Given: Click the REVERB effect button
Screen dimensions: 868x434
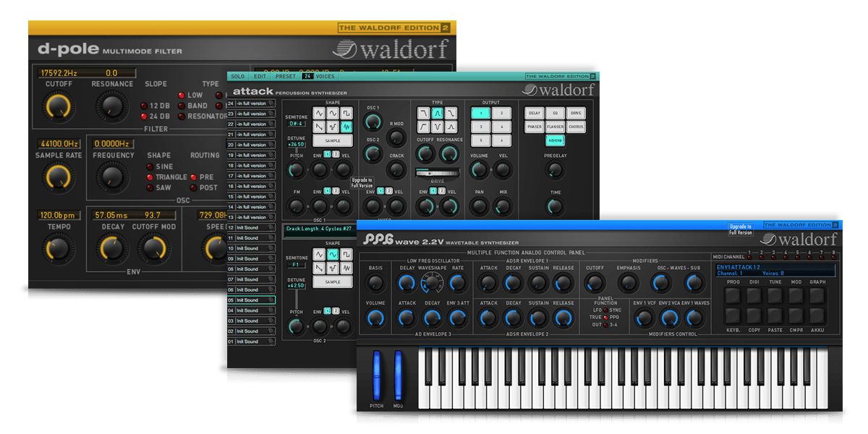Looking at the screenshot, I should 555,140.
